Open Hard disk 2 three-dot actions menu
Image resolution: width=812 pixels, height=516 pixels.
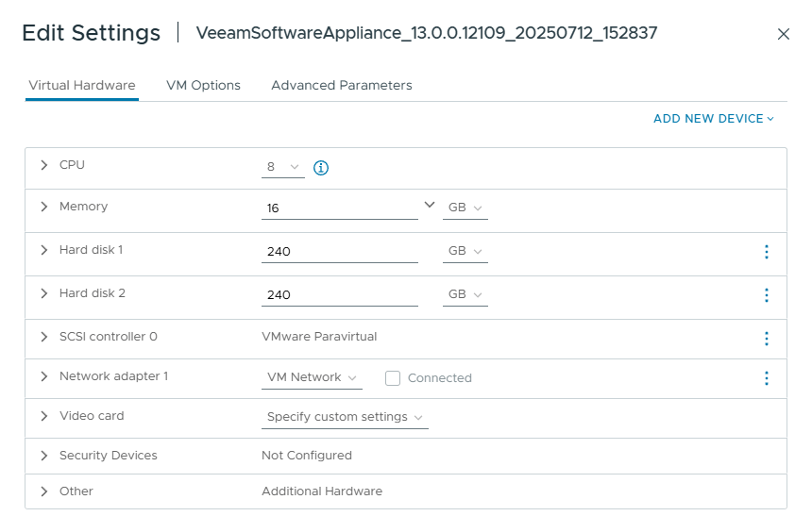coord(766,295)
